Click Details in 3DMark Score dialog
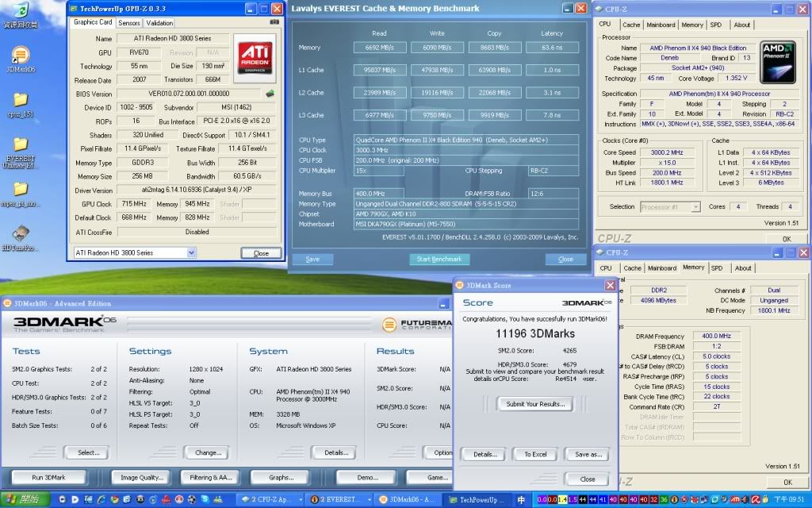The image size is (812, 508). tap(485, 454)
